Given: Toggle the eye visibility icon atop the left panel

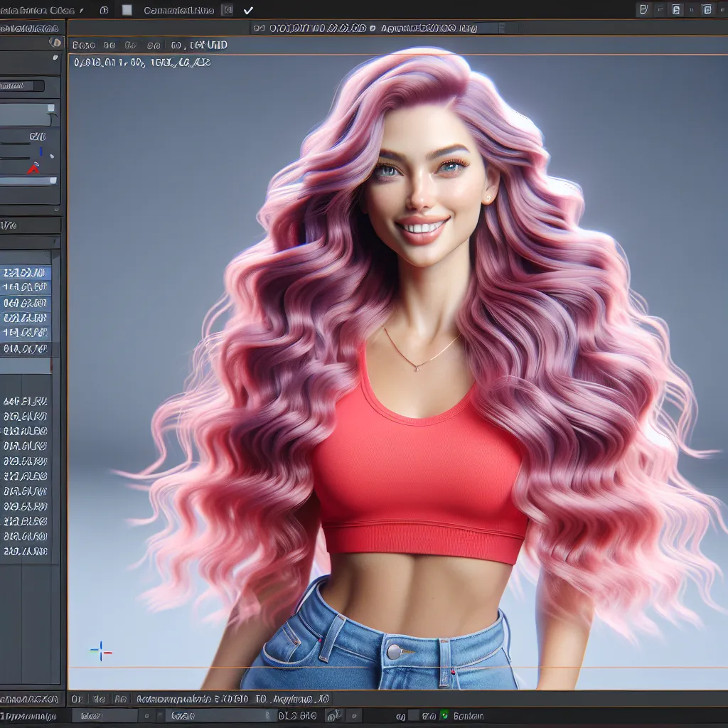Looking at the screenshot, I should click(54, 43).
